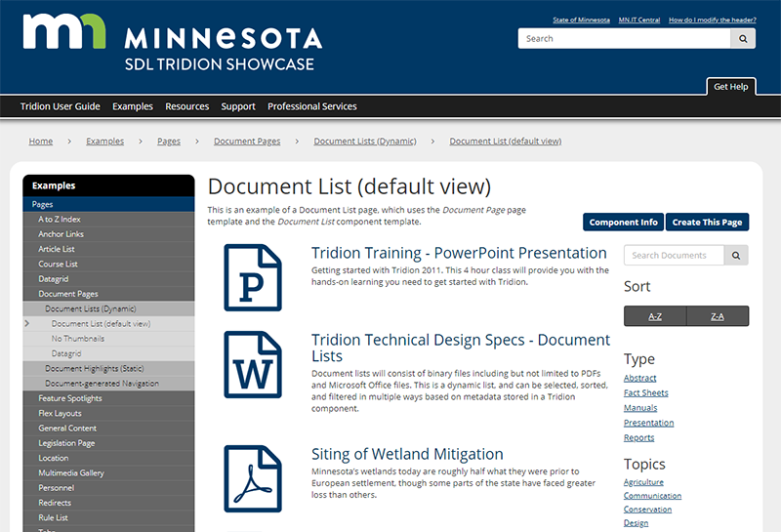Click the Get Help tab
781x532 pixels.
click(x=730, y=87)
